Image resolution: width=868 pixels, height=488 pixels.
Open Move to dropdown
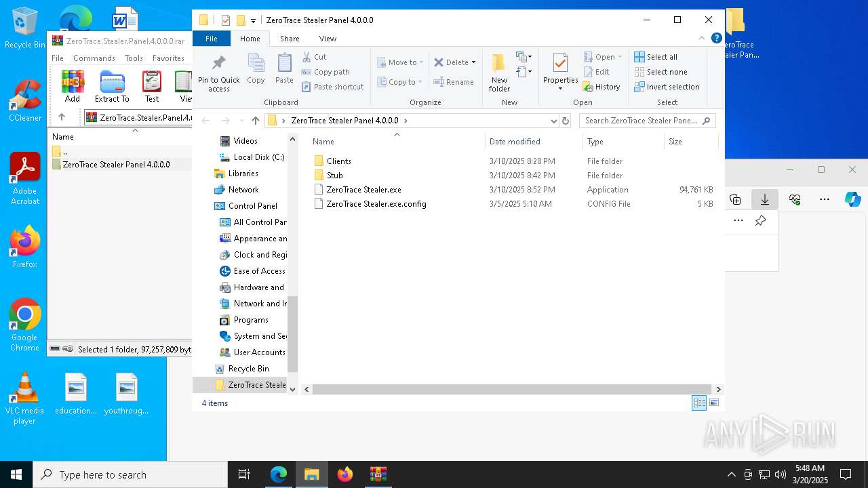click(400, 62)
